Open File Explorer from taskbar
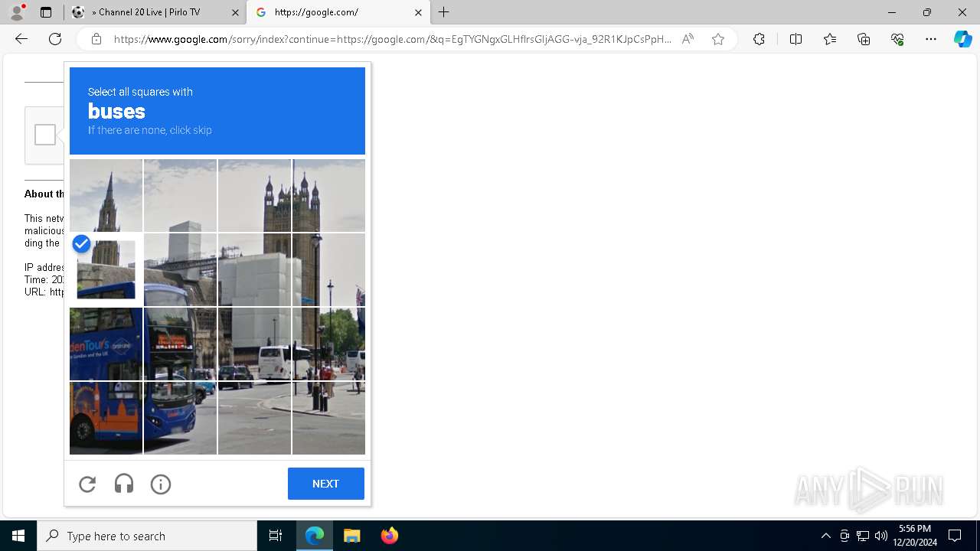Viewport: 980px width, 551px height. point(352,536)
